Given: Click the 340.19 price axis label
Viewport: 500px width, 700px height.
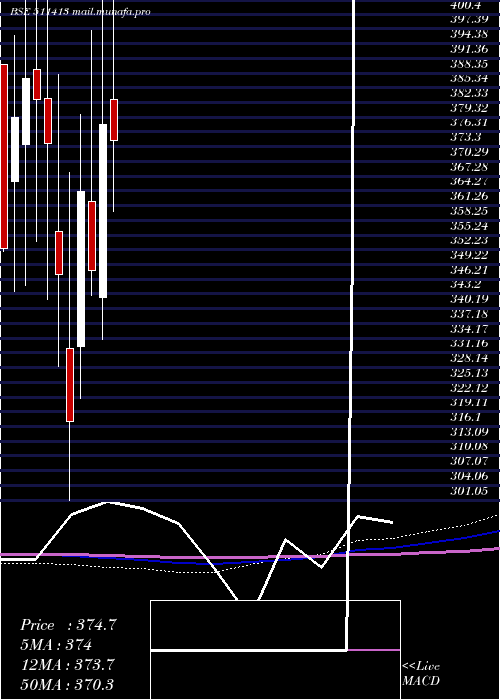Looking at the screenshot, I should [x=468, y=299].
